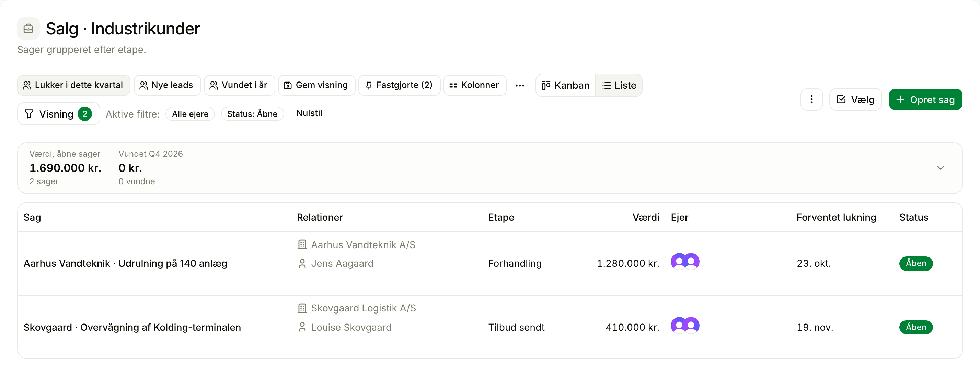Click the owner avatars on the Skovgaard row
980x385 pixels.
pyautogui.click(x=685, y=326)
